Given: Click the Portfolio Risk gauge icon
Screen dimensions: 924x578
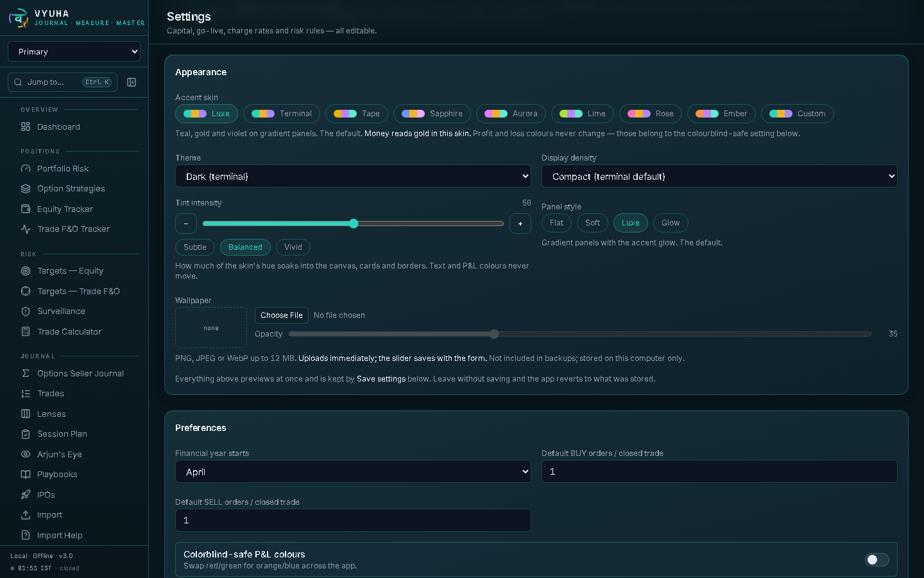Looking at the screenshot, I should point(26,168).
